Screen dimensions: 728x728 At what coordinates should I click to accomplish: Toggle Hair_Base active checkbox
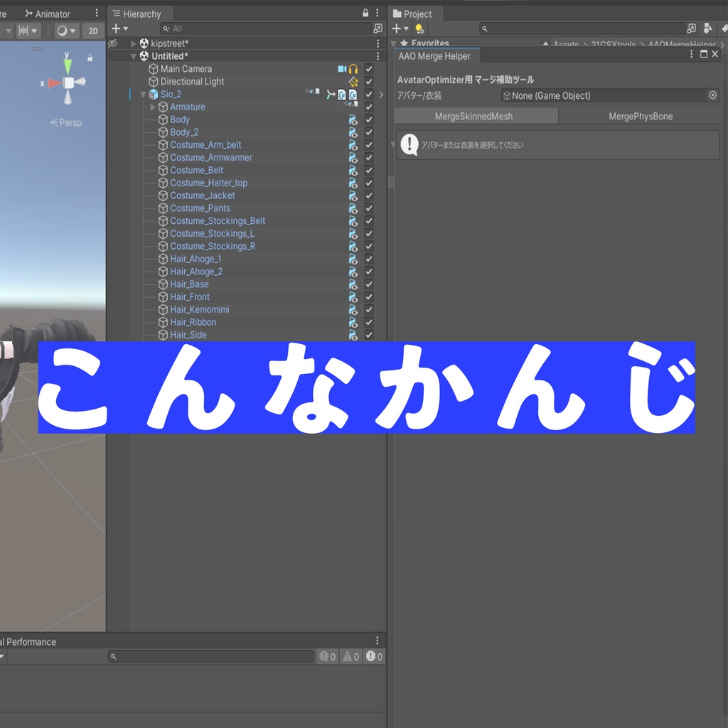click(368, 284)
